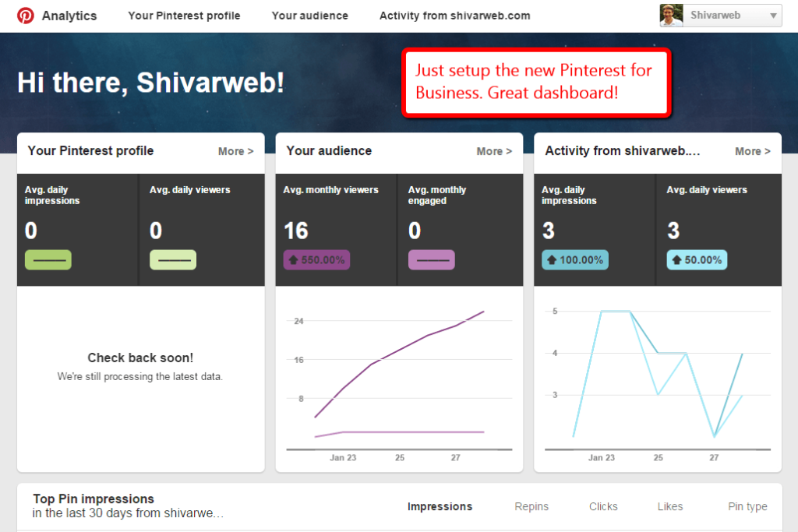Click Your Pinterest profile card heading
The image size is (798, 532).
[x=90, y=150]
